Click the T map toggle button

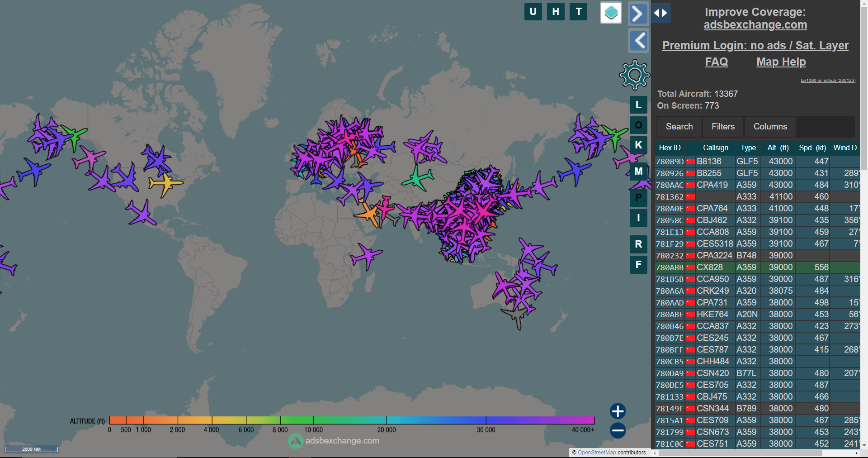click(x=579, y=12)
